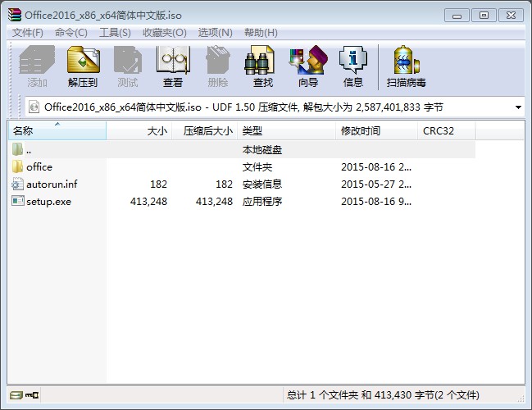Click setup.exe size value 413,248

click(x=148, y=202)
